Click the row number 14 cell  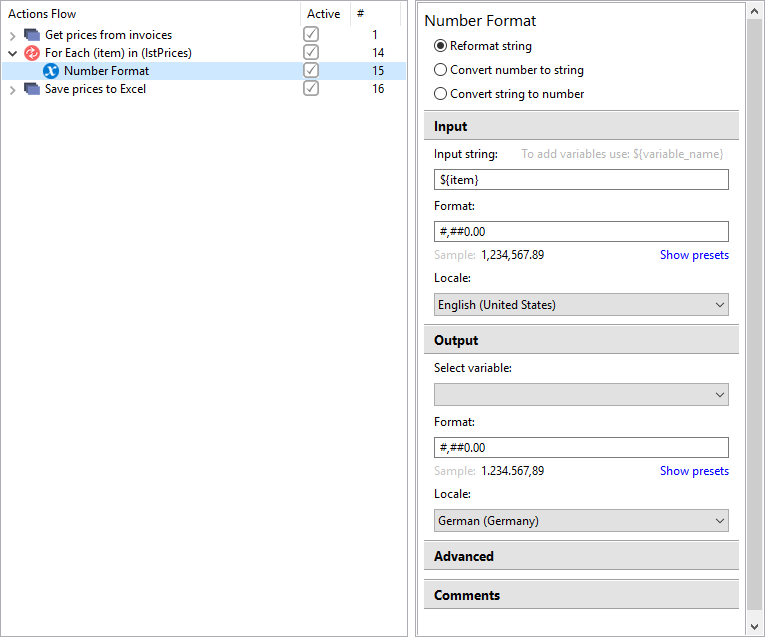[378, 53]
